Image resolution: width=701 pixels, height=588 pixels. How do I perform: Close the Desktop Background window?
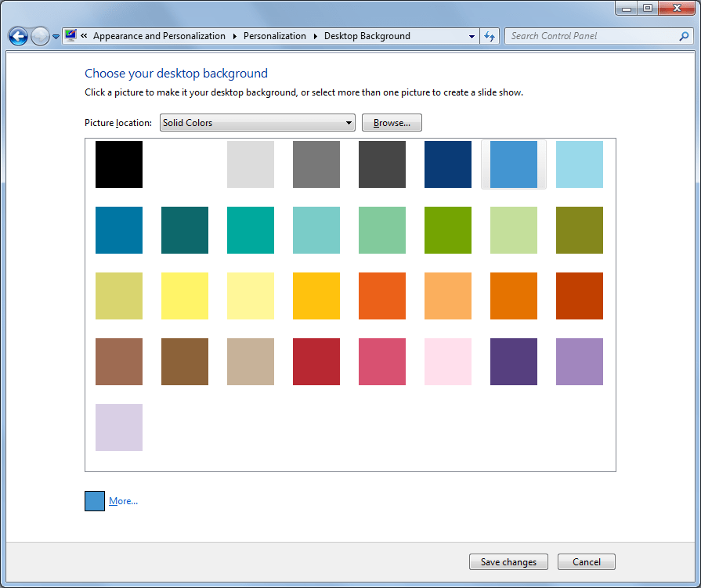pyautogui.click(x=677, y=8)
